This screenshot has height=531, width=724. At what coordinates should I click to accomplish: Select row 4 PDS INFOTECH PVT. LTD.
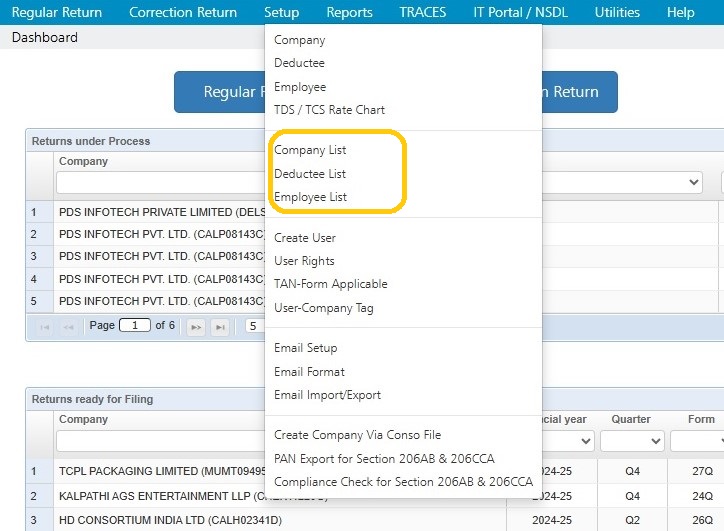161,279
